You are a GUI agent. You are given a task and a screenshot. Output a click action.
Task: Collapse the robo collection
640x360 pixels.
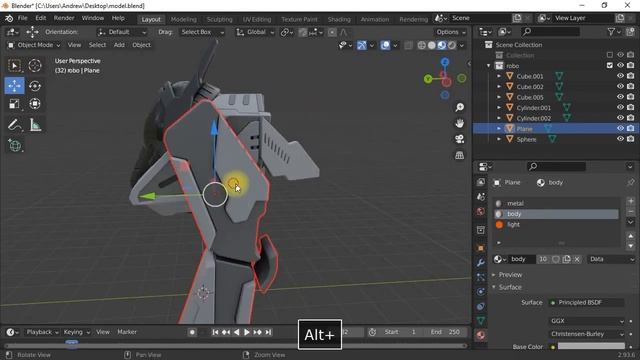coord(489,65)
